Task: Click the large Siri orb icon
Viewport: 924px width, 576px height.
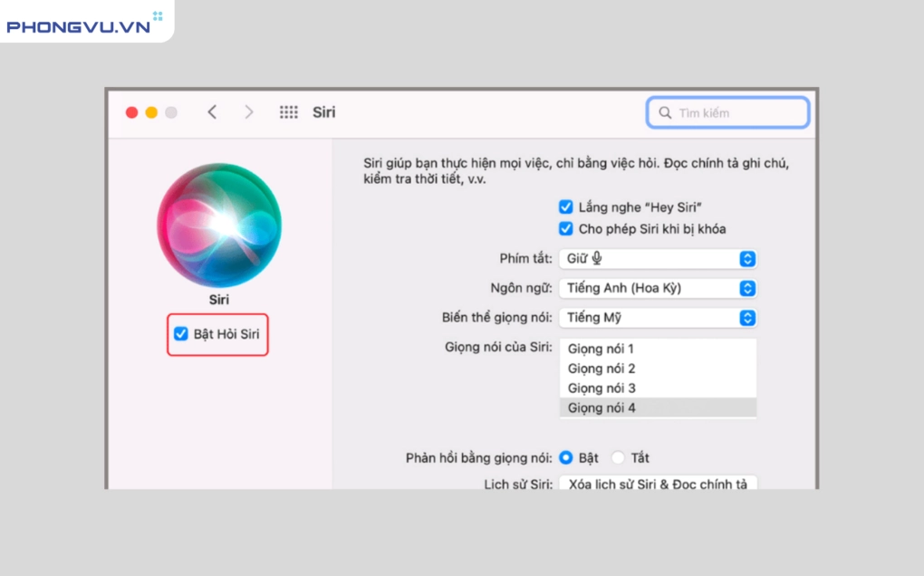Action: pos(218,225)
